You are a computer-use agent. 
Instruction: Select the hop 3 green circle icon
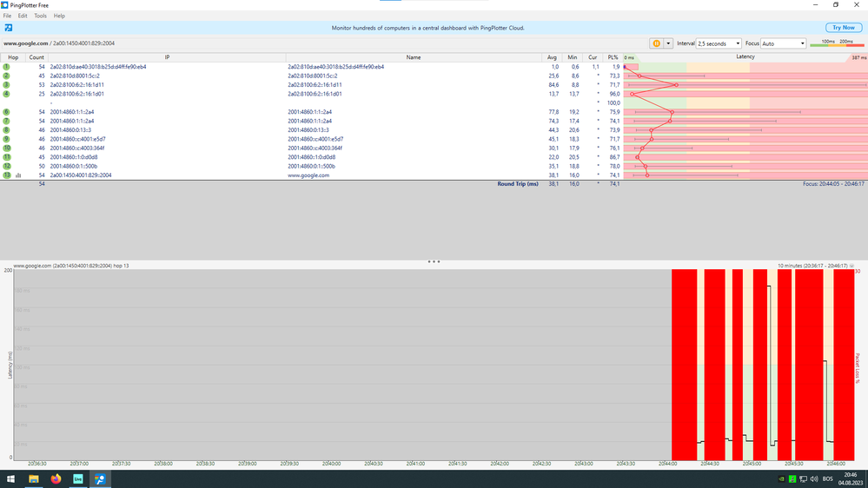pos(7,85)
